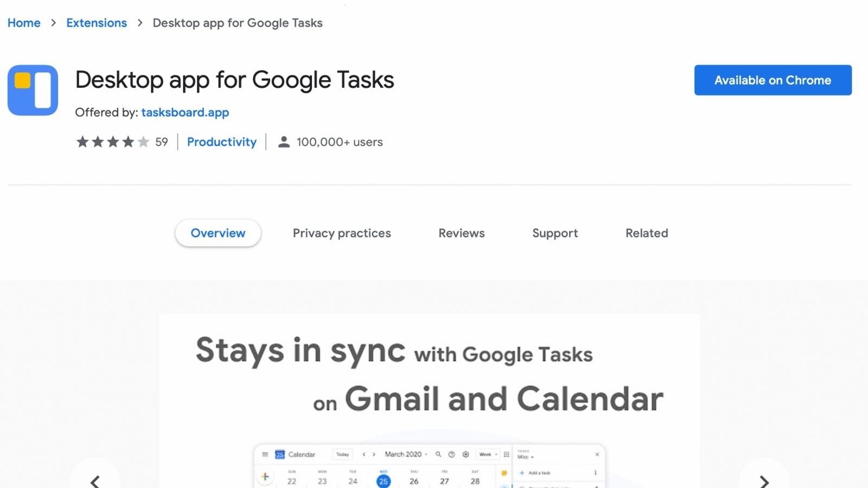Open the tasksboard.app developer link
The width and height of the screenshot is (868, 488).
[x=185, y=112]
